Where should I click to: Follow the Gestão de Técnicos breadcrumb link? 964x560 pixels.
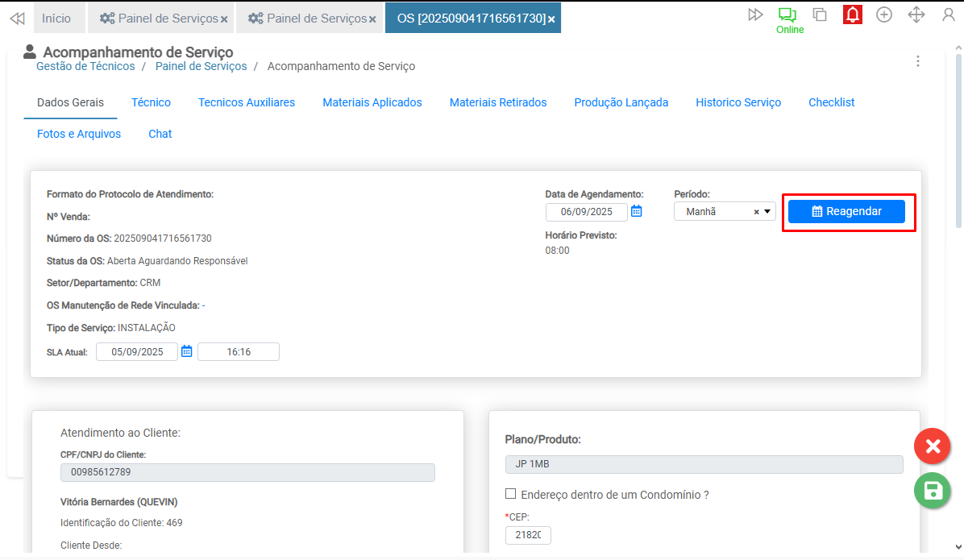click(85, 66)
